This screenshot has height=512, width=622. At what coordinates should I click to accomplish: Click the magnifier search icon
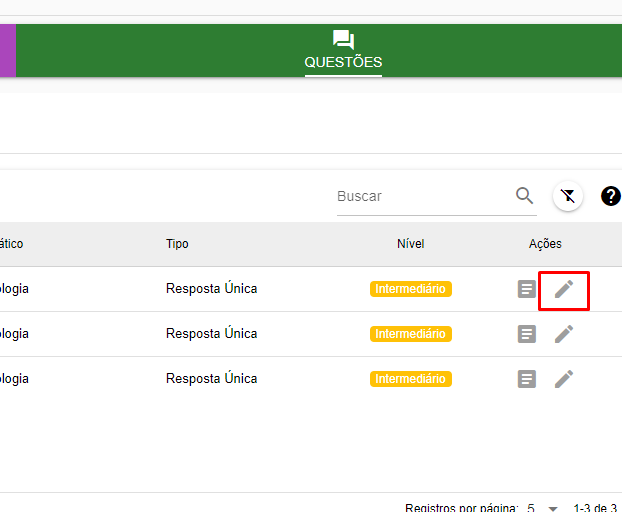524,196
